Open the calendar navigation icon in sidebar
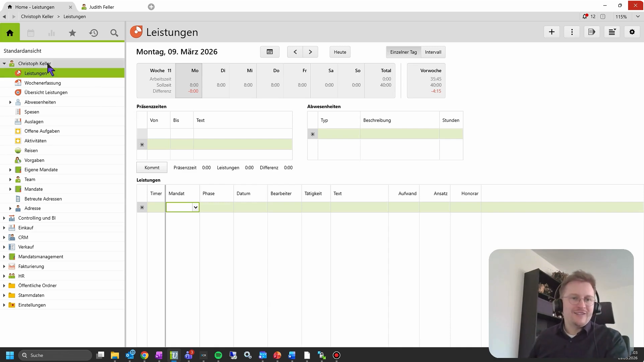This screenshot has width=644, height=362. 31,33
